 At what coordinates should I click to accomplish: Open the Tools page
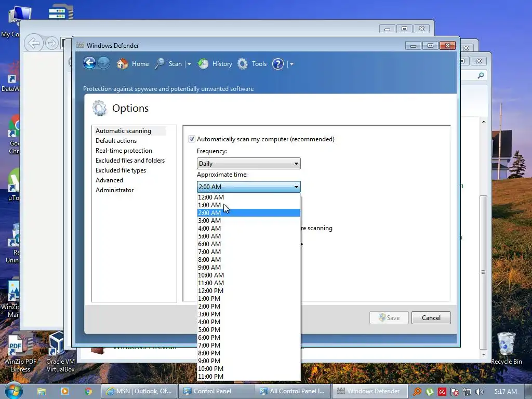coord(259,64)
